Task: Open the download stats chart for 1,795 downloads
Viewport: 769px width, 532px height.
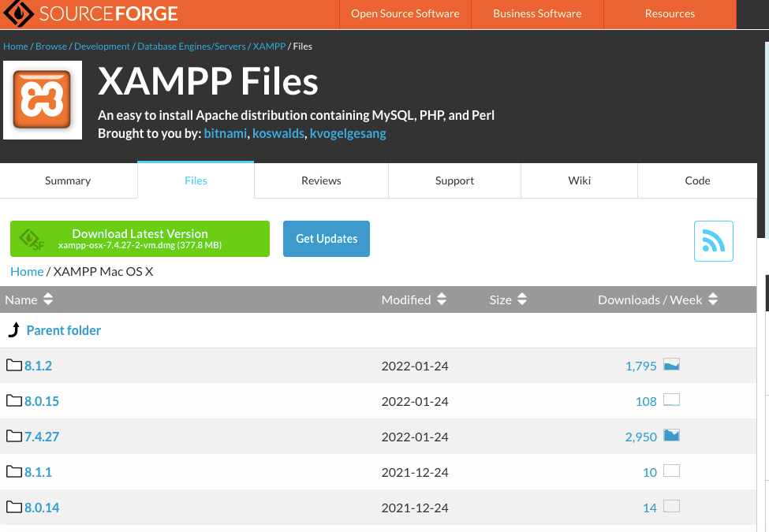Action: click(x=671, y=364)
